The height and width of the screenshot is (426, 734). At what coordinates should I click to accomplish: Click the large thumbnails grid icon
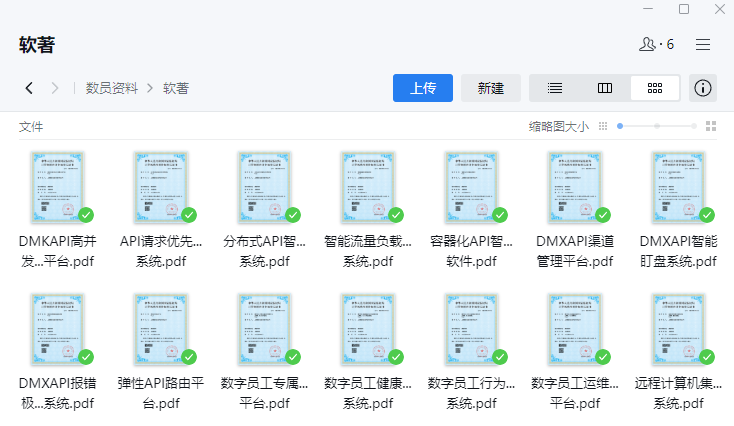pyautogui.click(x=711, y=126)
